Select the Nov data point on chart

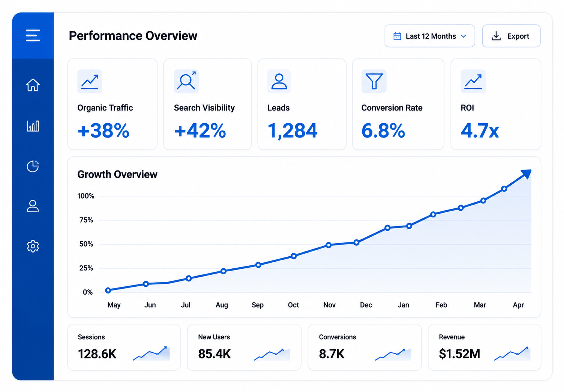[x=328, y=245]
